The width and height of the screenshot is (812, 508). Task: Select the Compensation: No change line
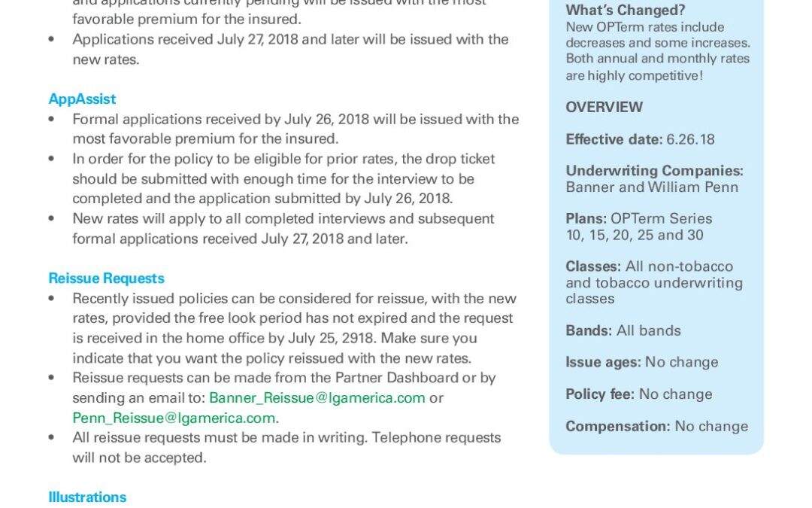click(x=656, y=427)
